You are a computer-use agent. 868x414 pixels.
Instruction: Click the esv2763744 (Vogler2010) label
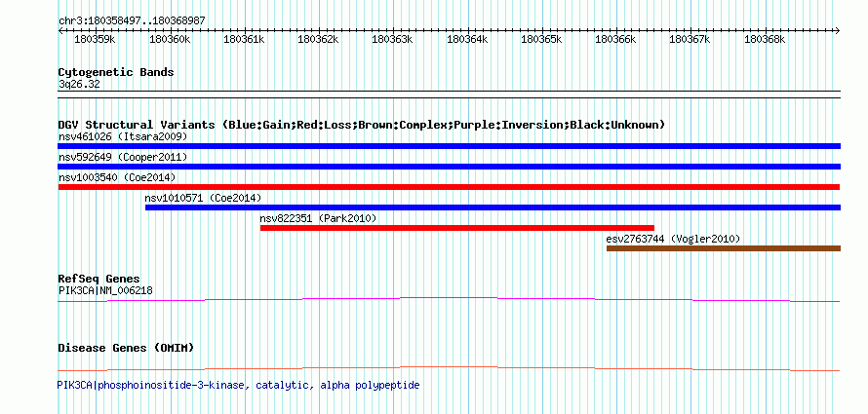tap(673, 239)
